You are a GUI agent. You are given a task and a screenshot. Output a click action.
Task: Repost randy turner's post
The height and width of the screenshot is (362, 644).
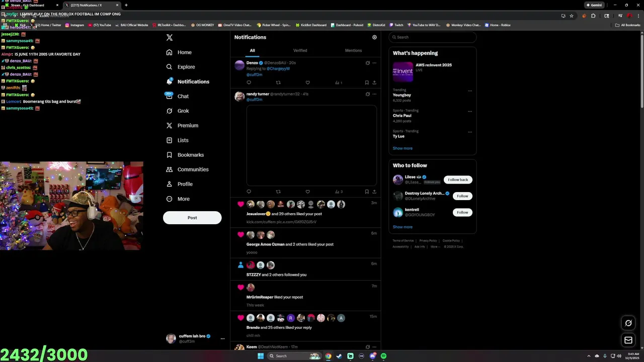click(278, 192)
